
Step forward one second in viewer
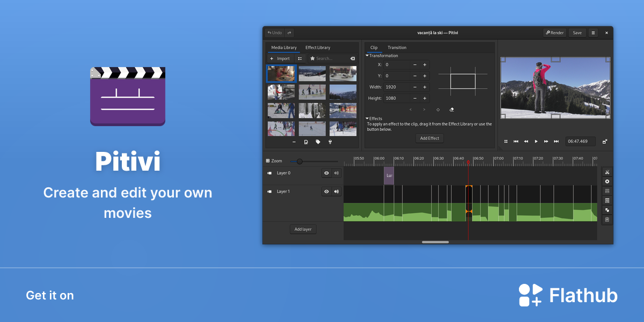[x=546, y=142]
